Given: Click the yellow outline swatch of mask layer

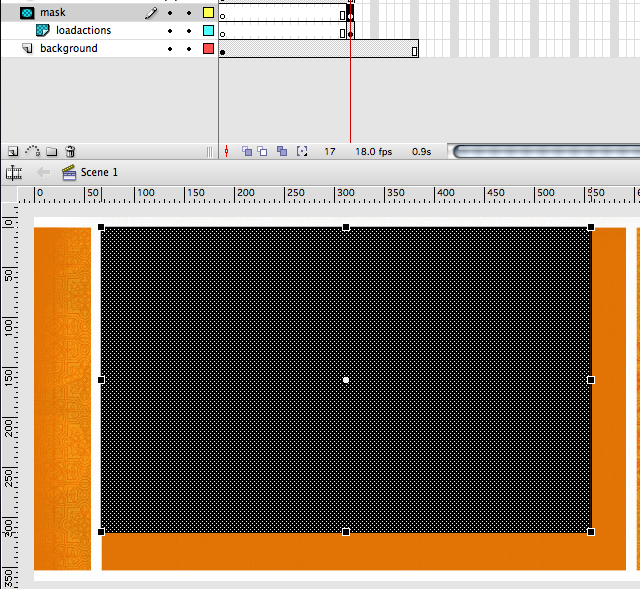Looking at the screenshot, I should point(209,13).
